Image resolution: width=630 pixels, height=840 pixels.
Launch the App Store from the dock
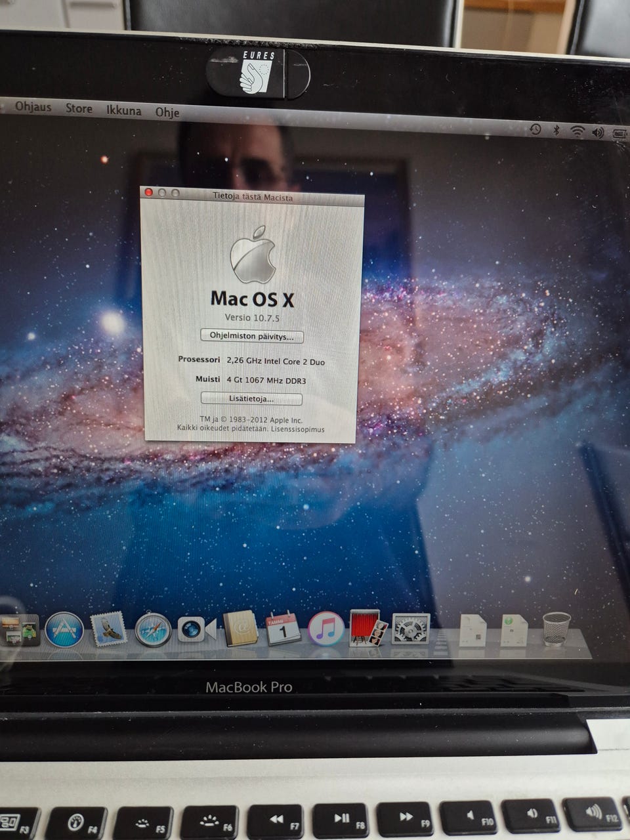click(64, 630)
